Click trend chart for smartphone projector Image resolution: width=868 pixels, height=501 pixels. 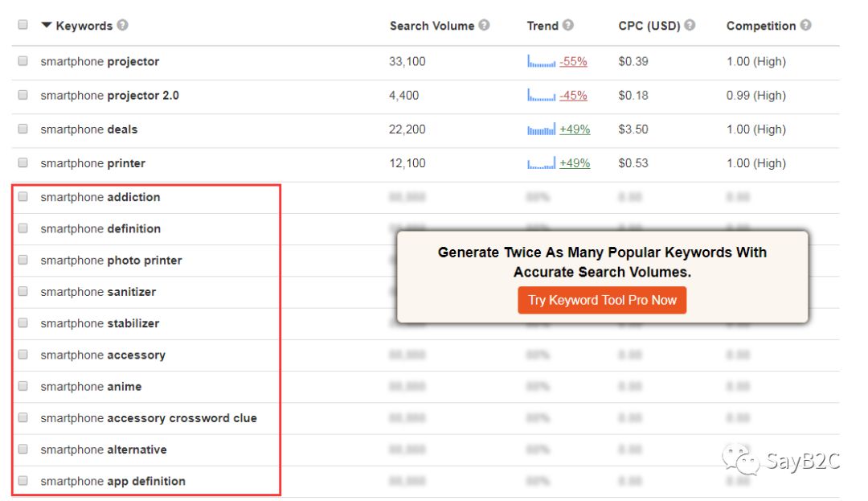(x=541, y=62)
